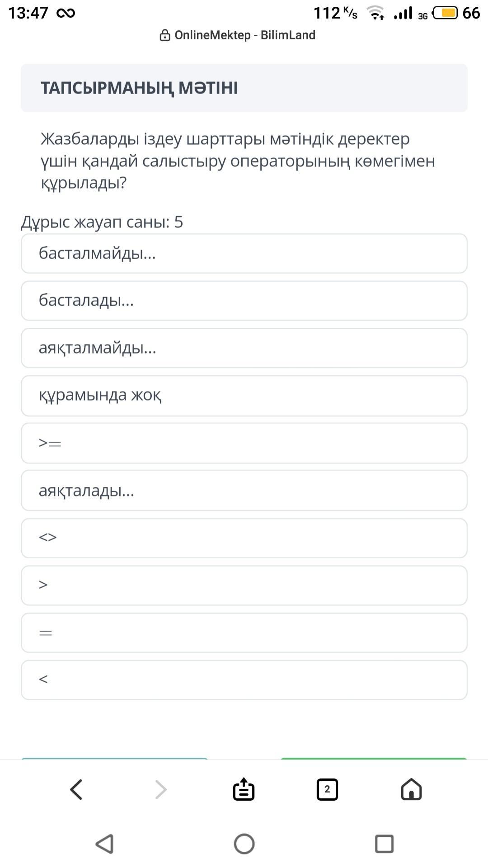Choose the "құрамында жоқ" option
Viewport: 488px width, 868px height.
click(244, 396)
